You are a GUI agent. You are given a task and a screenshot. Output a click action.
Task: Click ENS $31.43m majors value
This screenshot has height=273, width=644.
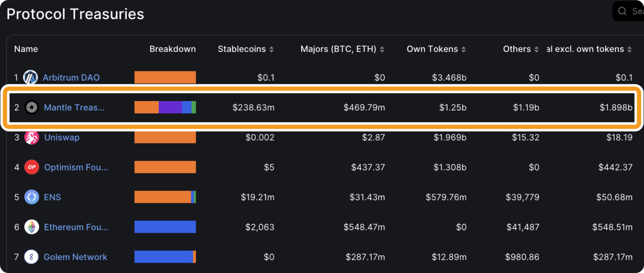click(368, 197)
